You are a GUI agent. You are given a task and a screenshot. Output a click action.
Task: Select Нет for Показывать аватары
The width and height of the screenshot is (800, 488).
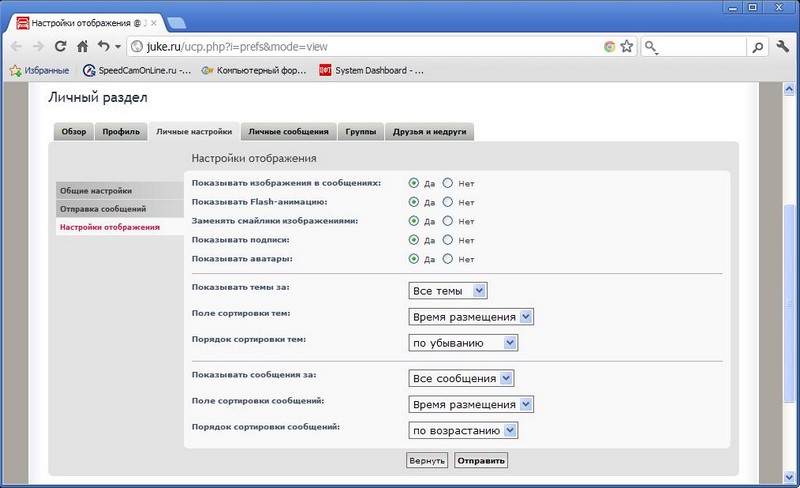point(447,258)
